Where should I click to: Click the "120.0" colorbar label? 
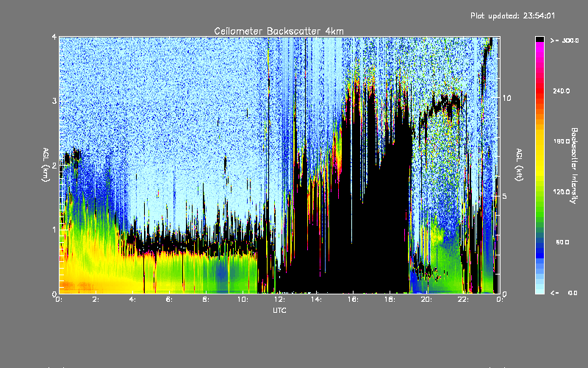[x=562, y=192]
